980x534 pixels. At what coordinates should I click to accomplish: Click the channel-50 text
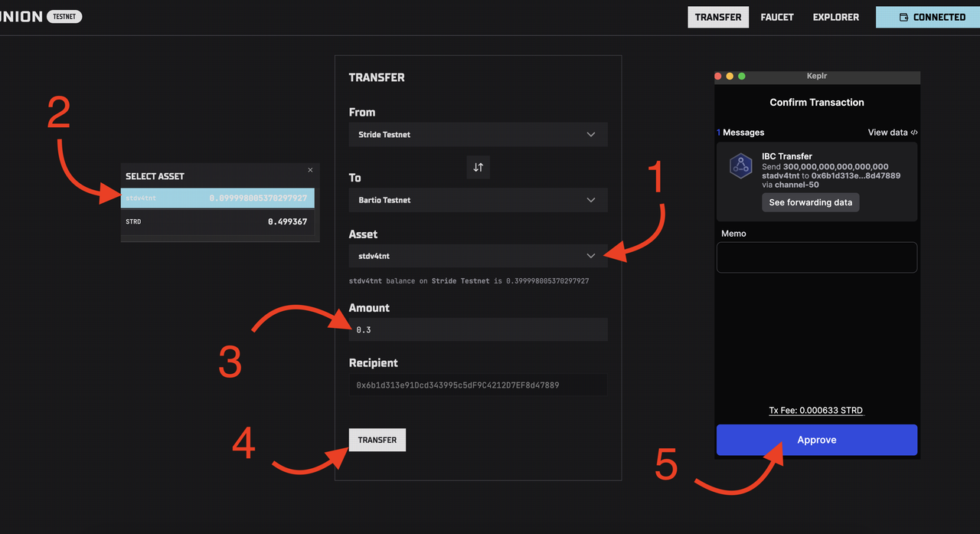click(x=798, y=185)
